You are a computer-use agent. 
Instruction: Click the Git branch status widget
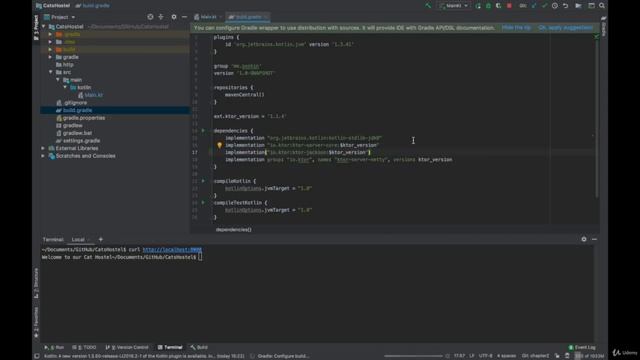[535, 356]
